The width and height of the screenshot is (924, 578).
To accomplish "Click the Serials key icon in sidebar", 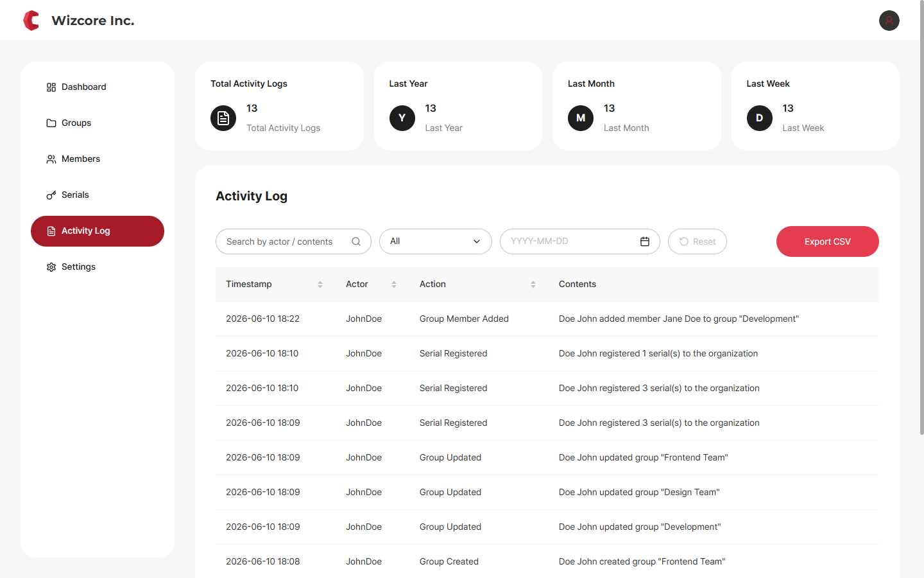I will tap(51, 195).
